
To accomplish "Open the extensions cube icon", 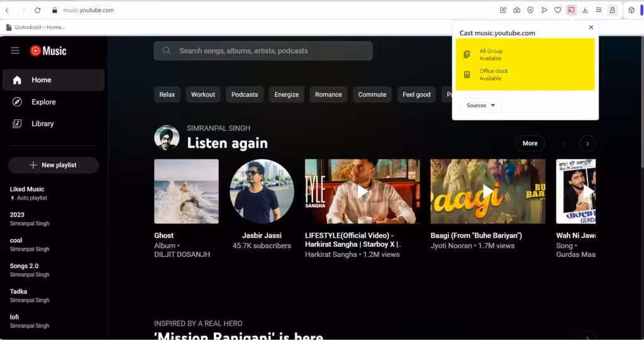I will 631,10.
